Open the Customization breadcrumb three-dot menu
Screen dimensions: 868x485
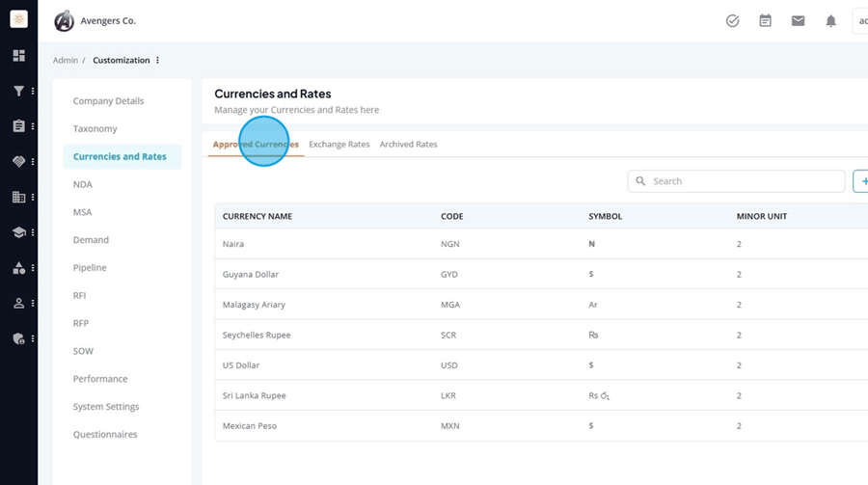tap(158, 60)
